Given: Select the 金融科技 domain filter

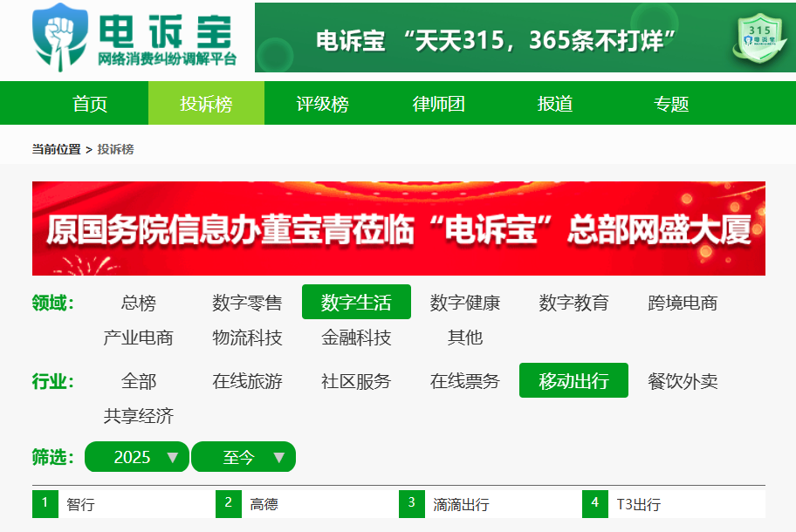Looking at the screenshot, I should 356,338.
